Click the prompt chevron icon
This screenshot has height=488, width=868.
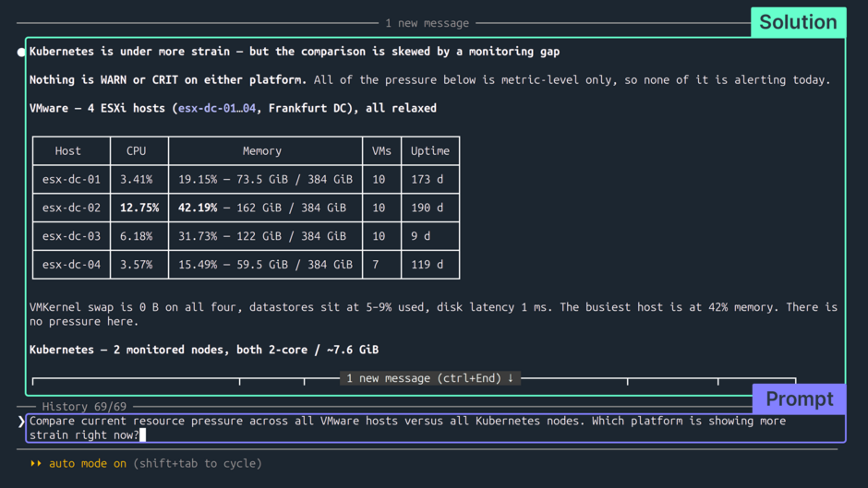point(21,422)
